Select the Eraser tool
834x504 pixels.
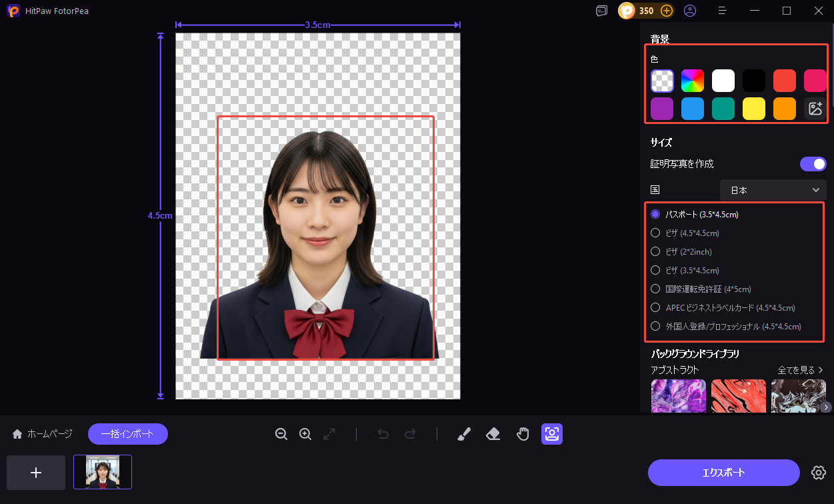(493, 434)
